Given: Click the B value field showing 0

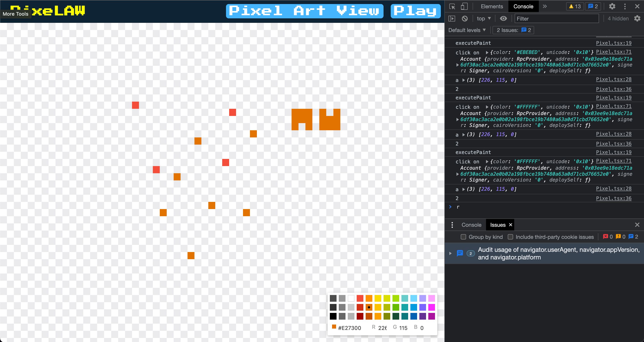Looking at the screenshot, I should (x=422, y=328).
